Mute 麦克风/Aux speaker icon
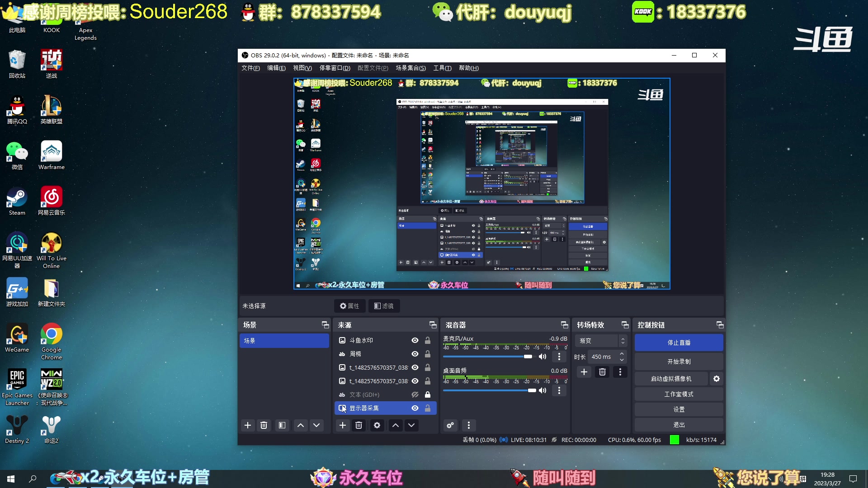The height and width of the screenshot is (488, 868). click(542, 357)
